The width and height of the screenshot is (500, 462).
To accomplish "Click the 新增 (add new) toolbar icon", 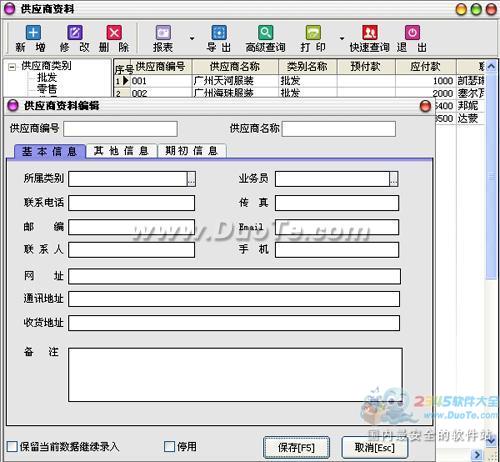I will (x=33, y=33).
